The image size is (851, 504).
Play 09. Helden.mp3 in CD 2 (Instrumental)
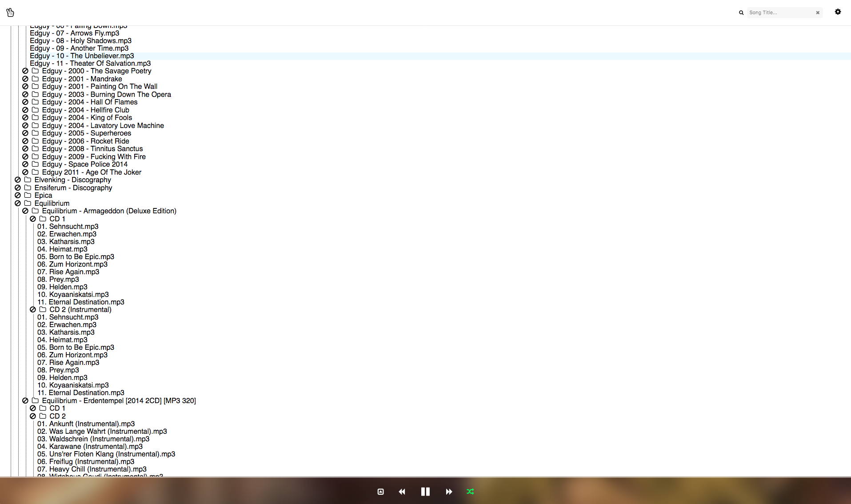[x=62, y=378]
